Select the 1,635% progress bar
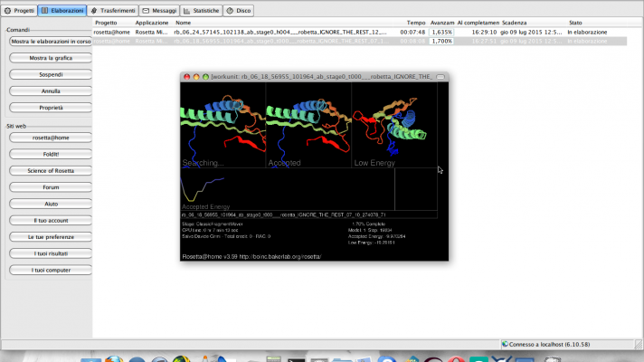This screenshot has height=362, width=644. (x=441, y=32)
